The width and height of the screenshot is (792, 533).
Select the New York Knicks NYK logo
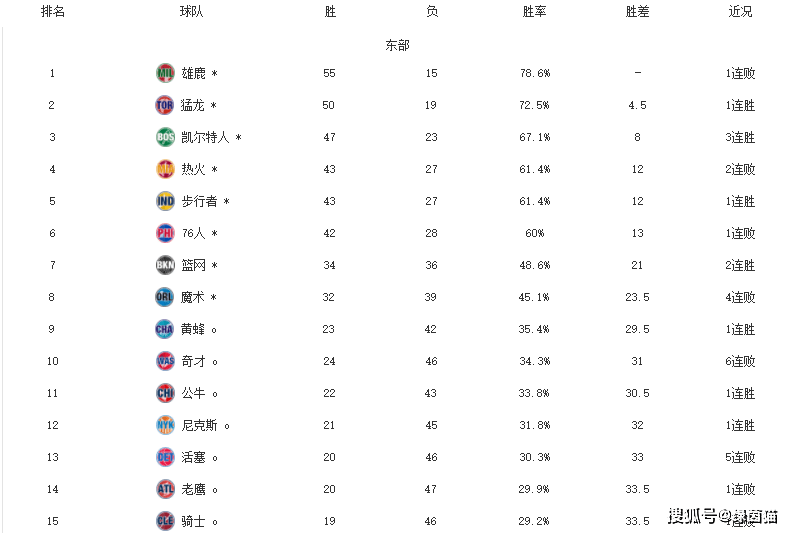(165, 425)
